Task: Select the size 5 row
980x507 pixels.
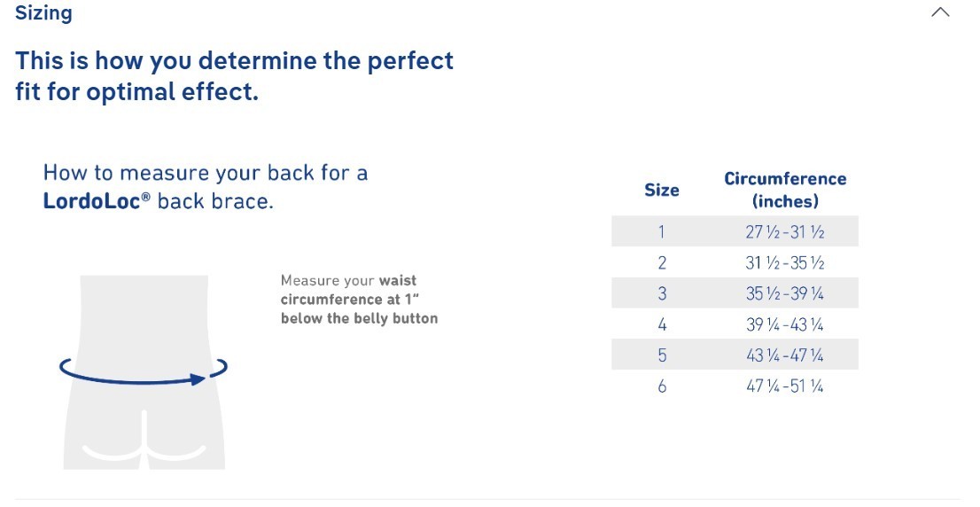Action: click(735, 355)
